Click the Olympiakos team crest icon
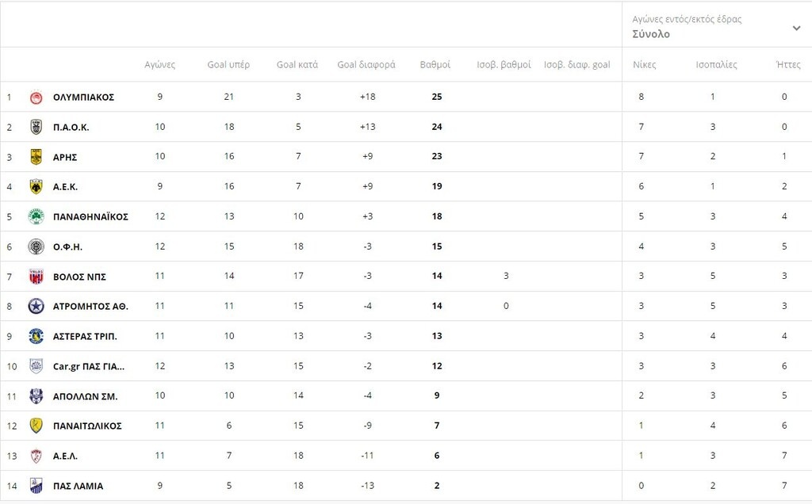Image resolution: width=812 pixels, height=504 pixels. pyautogui.click(x=36, y=97)
